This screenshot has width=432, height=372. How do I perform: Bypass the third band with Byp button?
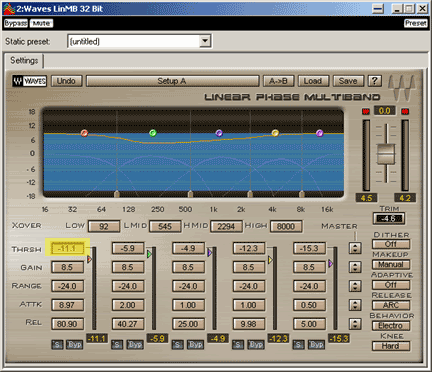pos(195,344)
